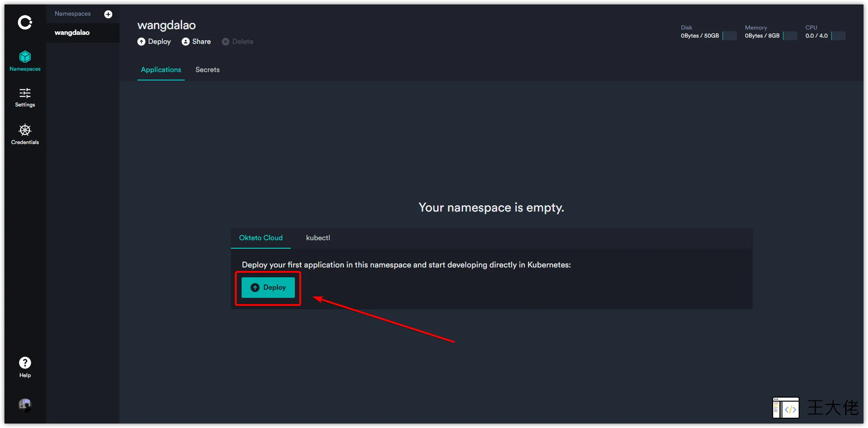
Task: Click the Okteto logo icon
Action: (x=25, y=22)
